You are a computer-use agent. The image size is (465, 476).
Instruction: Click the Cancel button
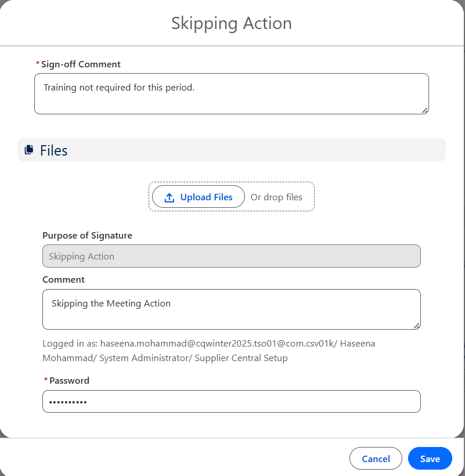coord(375,458)
